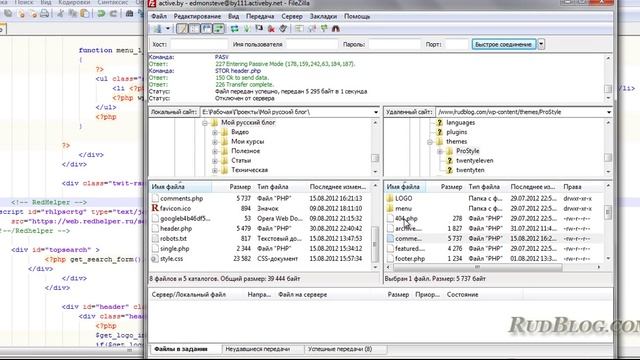
Task: Click the plugins folder question-mark icon
Action: tap(439, 132)
